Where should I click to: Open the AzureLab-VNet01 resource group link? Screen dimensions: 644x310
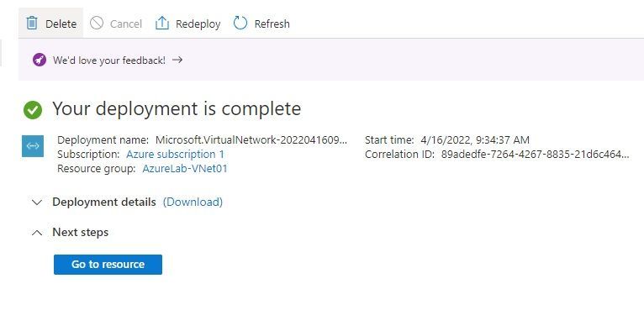(x=185, y=169)
